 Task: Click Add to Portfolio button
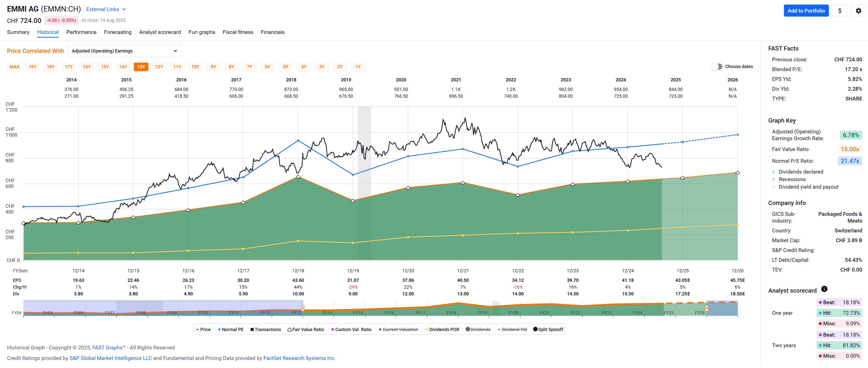(x=806, y=11)
